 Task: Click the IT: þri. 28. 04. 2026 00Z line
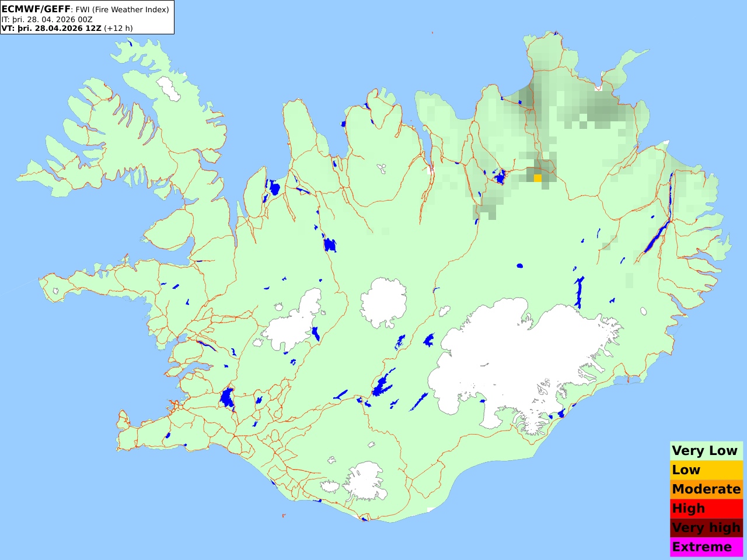coord(47,19)
